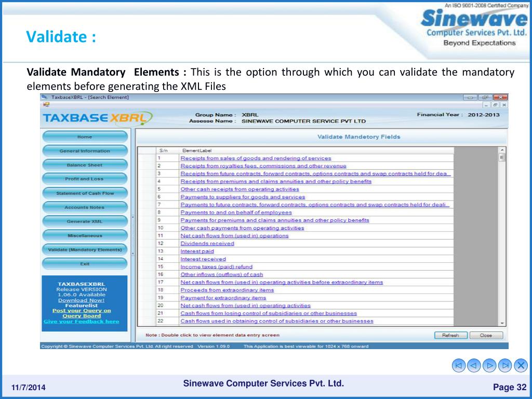Open Receipts from royalties fees link

click(263, 166)
